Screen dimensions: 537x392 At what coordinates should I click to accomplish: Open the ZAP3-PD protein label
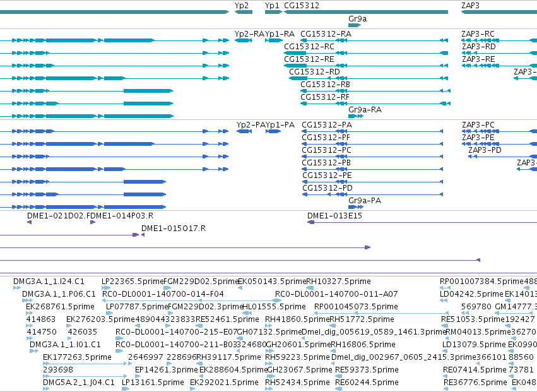[x=485, y=150]
